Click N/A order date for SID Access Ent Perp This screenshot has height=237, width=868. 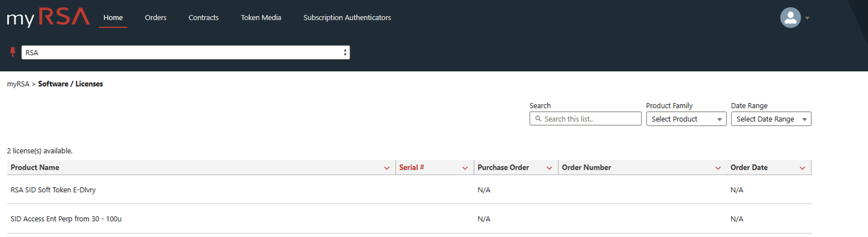(x=736, y=219)
